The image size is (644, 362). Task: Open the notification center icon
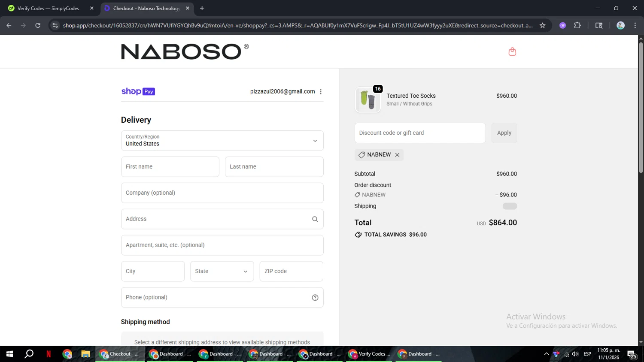point(632,354)
